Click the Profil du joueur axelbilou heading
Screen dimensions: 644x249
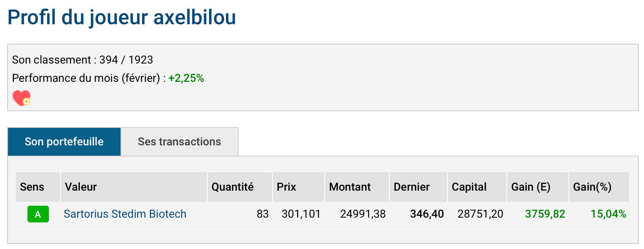pos(122,18)
